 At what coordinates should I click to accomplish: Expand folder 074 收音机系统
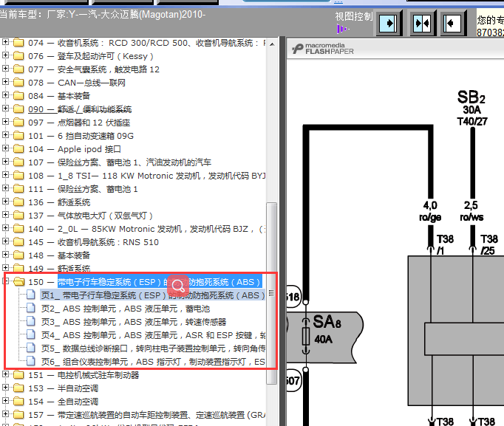pos(5,42)
